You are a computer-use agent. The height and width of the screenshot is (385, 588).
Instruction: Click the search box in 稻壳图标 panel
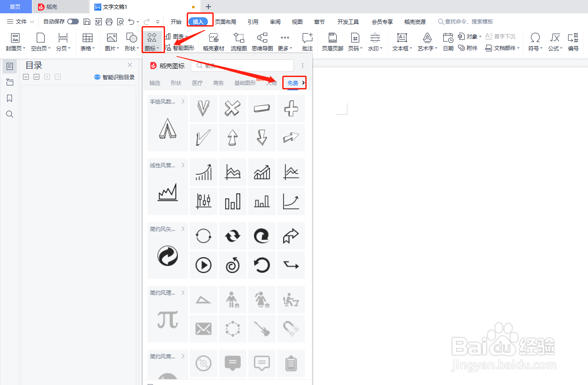tap(242, 65)
